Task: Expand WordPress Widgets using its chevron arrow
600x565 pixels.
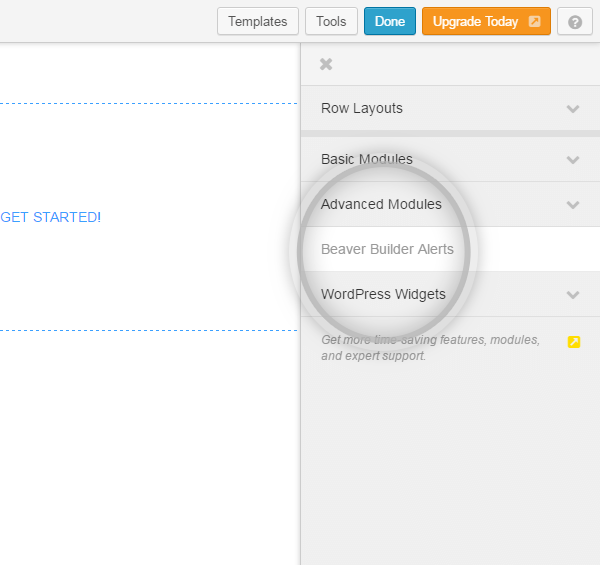Action: pos(573,295)
